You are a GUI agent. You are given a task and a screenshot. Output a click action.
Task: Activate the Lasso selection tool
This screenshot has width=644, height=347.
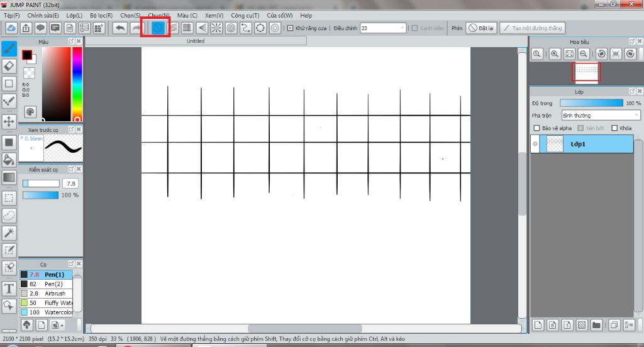(9, 215)
